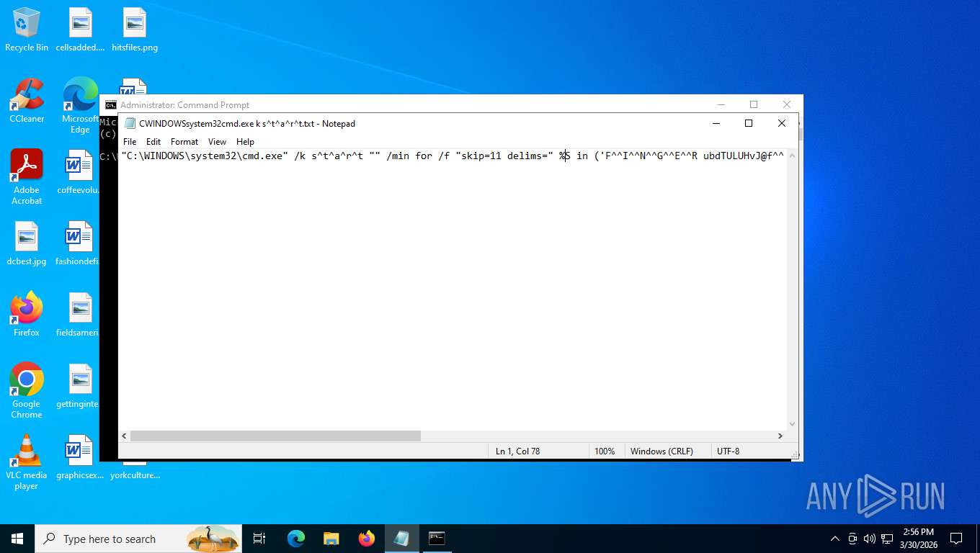Viewport: 980px width, 553px height.
Task: Open the Help menu in Notepad
Action: pyautogui.click(x=245, y=142)
